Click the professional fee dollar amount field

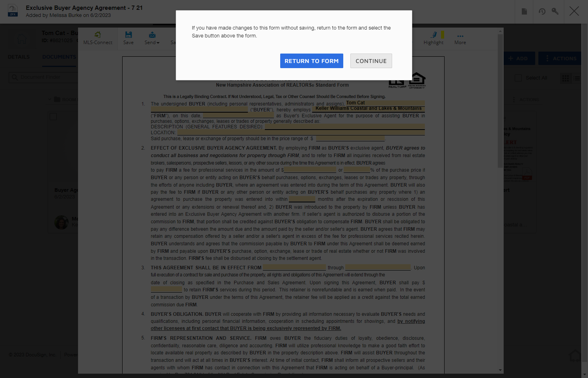point(310,170)
